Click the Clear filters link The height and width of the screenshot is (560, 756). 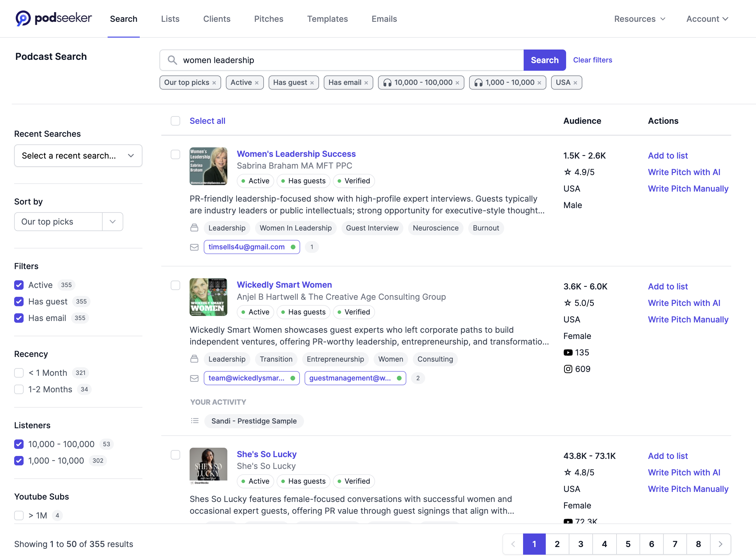click(592, 60)
